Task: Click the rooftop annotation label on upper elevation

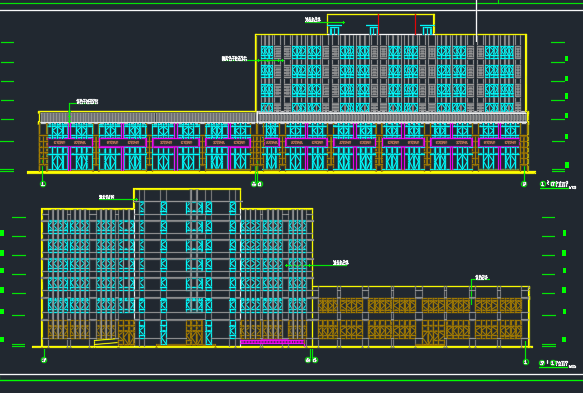Action: [x=313, y=20]
